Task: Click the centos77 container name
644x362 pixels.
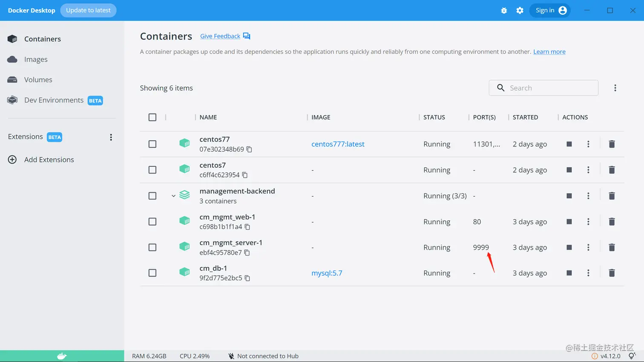Action: (215, 139)
